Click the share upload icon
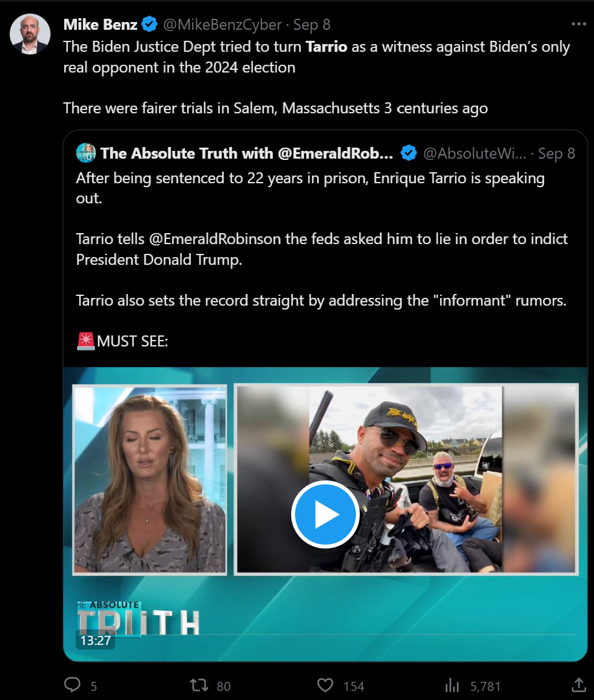This screenshot has width=594, height=700. [578, 685]
